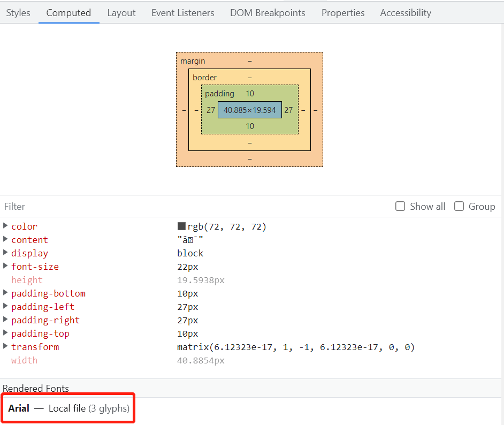Switch to the Styles tab

(18, 13)
